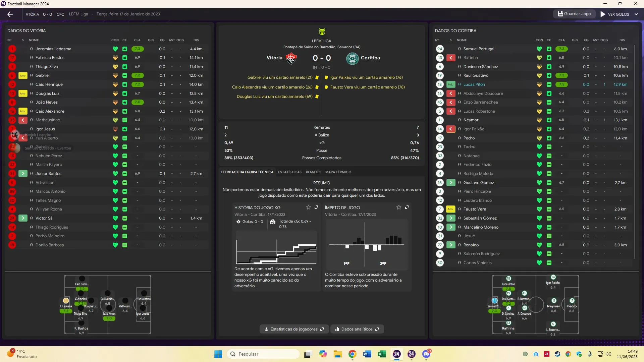Click the Coritiba club crest
Viewport: 644px width, 362px height.
click(x=352, y=58)
